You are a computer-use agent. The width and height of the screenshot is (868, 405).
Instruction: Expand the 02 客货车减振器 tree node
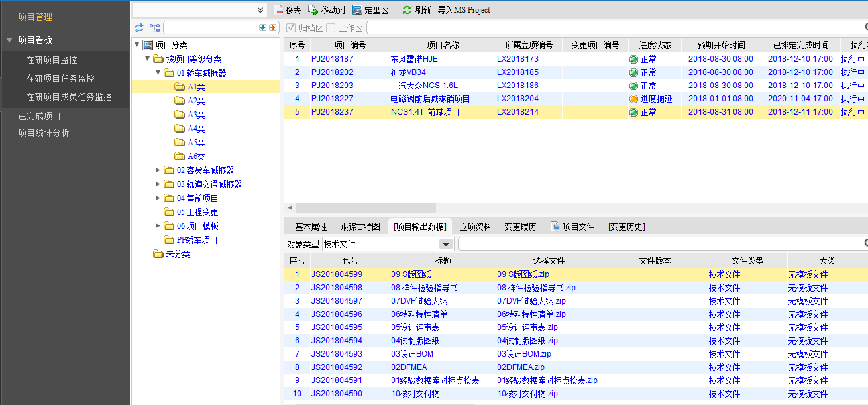158,170
